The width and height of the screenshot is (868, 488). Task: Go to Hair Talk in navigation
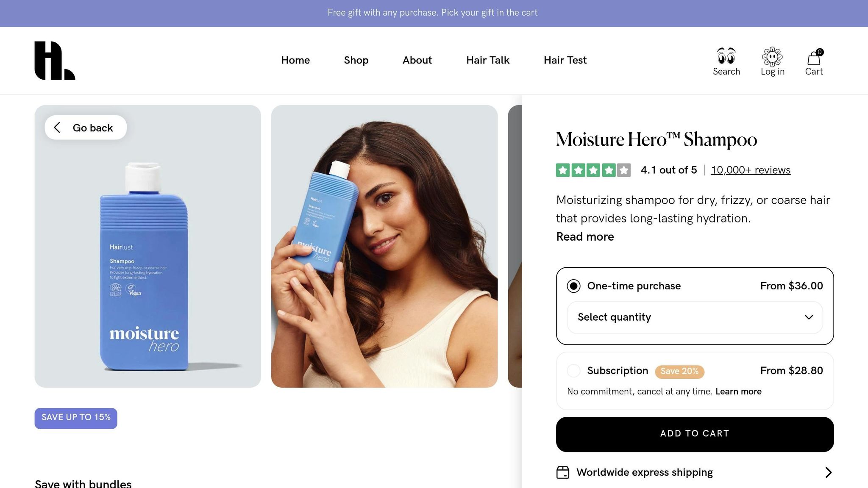[x=488, y=60]
